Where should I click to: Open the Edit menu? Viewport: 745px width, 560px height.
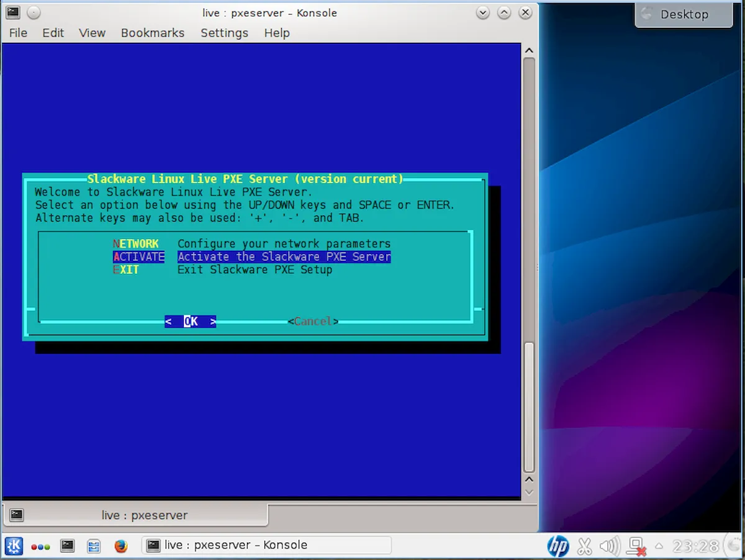coord(53,33)
